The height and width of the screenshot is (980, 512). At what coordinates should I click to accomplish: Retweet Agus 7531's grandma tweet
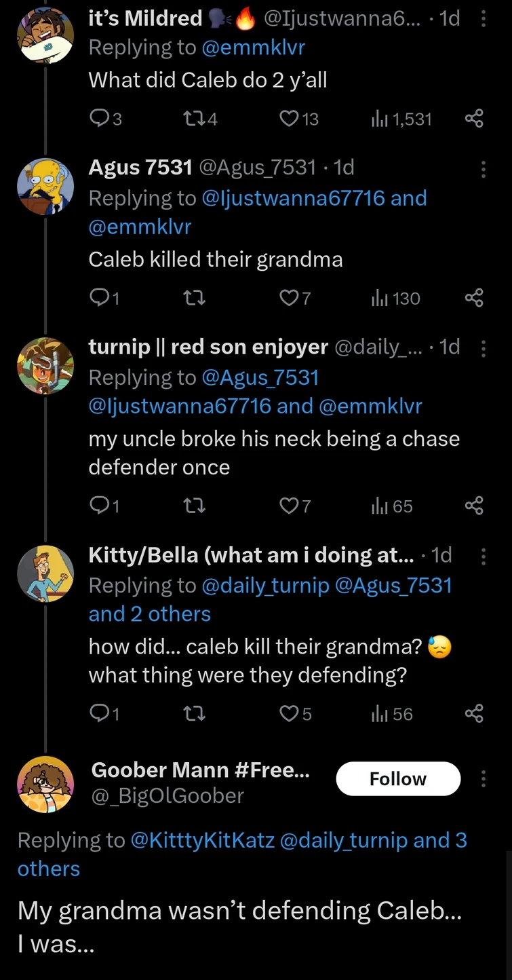(x=195, y=297)
